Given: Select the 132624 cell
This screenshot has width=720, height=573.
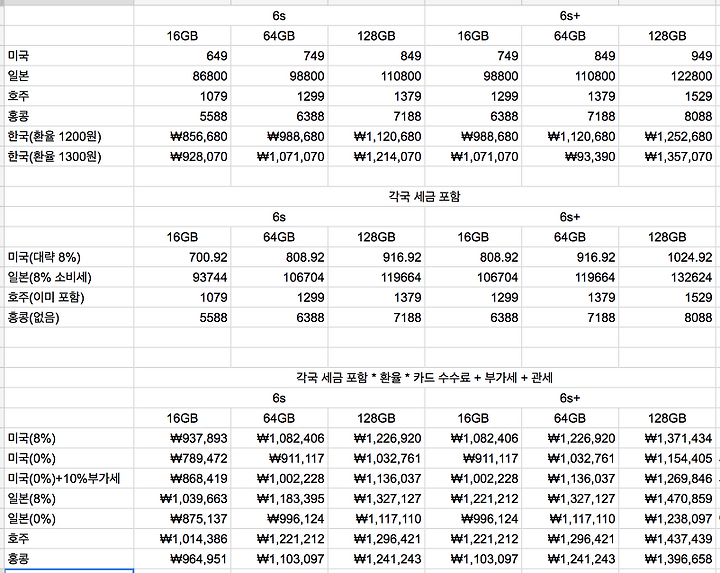Looking at the screenshot, I should (x=669, y=277).
